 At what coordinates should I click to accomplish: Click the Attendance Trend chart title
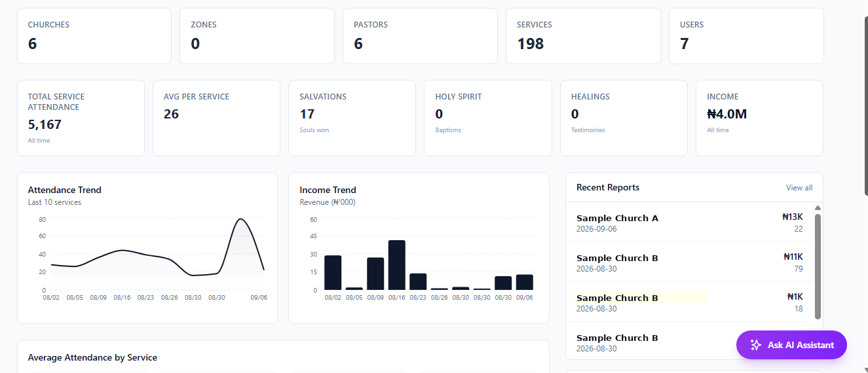coord(64,190)
